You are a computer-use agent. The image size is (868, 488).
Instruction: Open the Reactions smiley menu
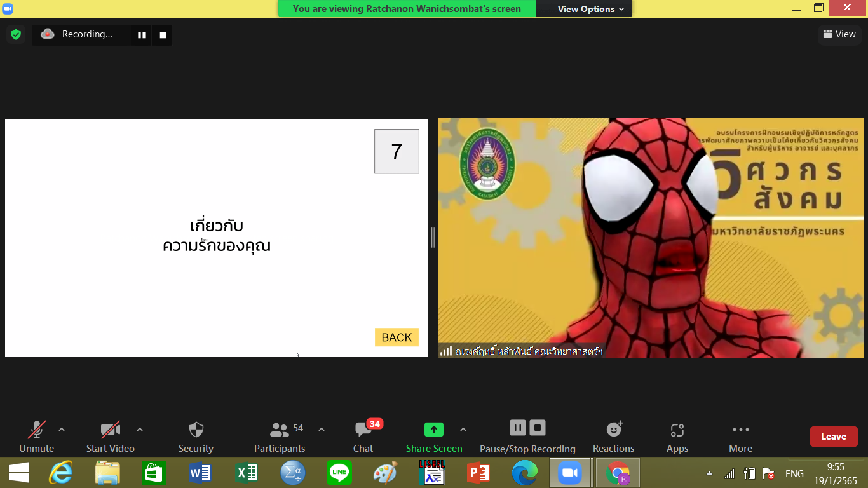click(614, 437)
